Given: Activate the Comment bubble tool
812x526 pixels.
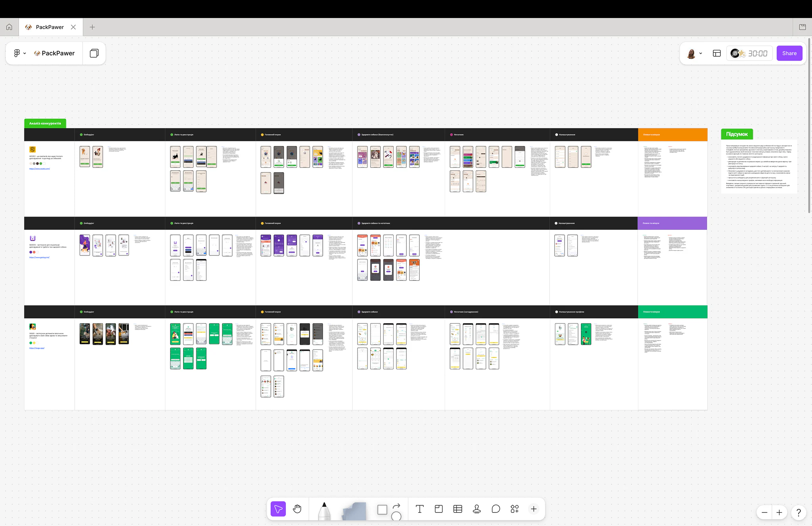Looking at the screenshot, I should 496,509.
